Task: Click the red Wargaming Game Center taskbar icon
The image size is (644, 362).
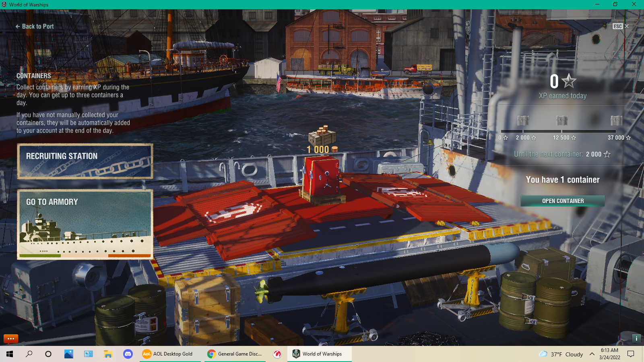Action: pyautogui.click(x=277, y=354)
